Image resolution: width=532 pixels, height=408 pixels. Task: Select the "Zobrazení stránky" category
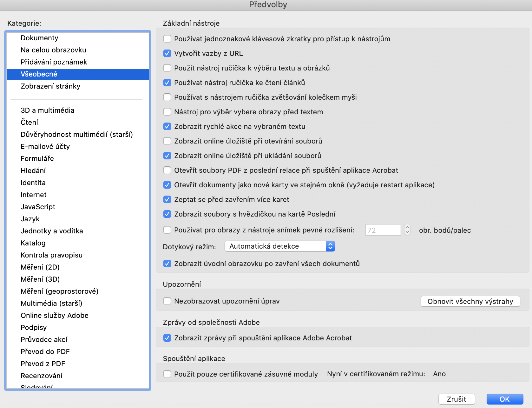click(51, 86)
